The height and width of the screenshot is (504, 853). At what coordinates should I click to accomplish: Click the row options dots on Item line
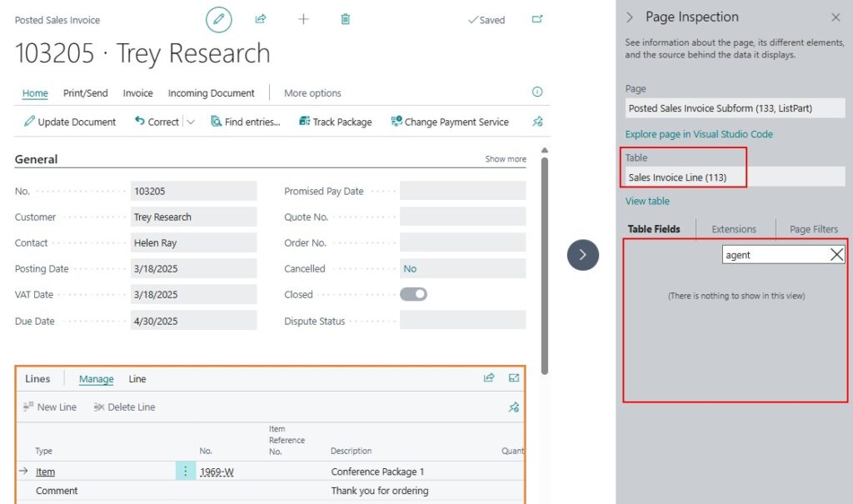[185, 472]
